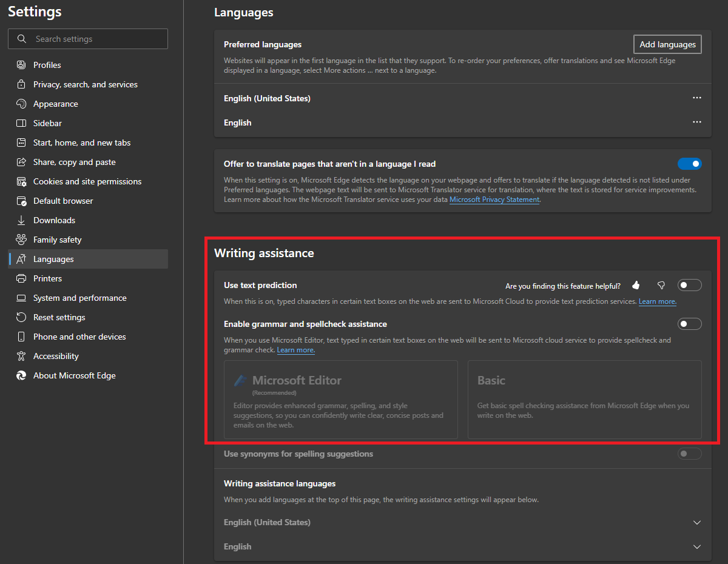Open More actions for the English language
Screen dimensions: 728x564
[697, 122]
